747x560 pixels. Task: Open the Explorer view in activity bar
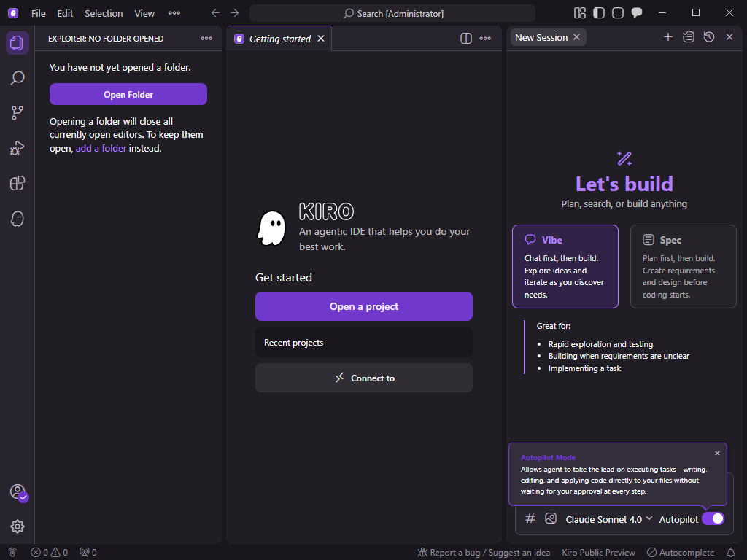[18, 43]
